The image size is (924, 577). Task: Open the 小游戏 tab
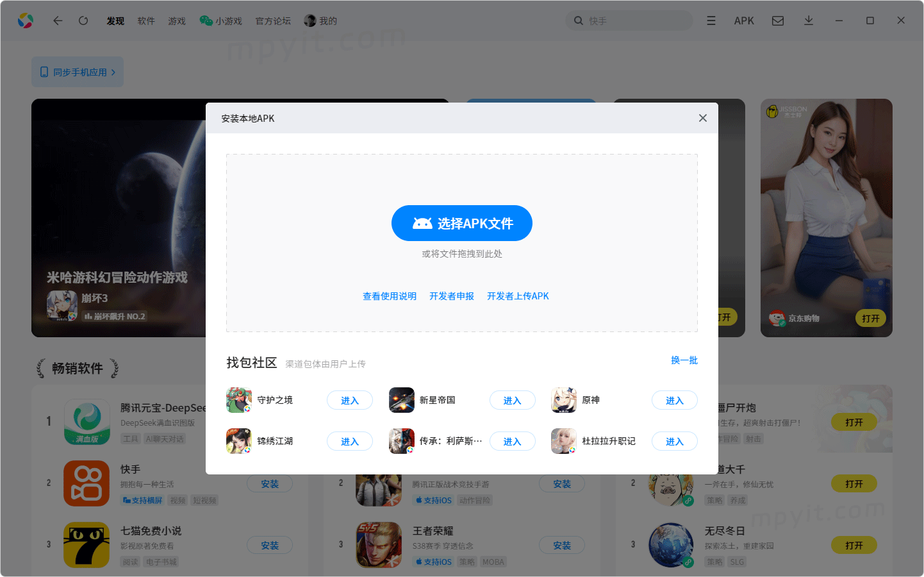click(x=221, y=21)
